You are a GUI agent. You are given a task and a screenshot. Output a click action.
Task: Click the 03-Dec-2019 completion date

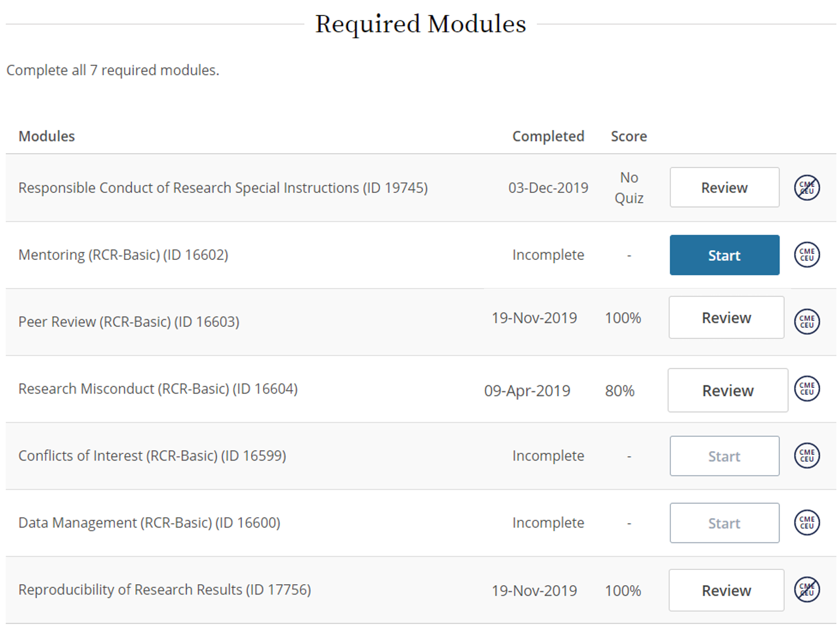548,188
